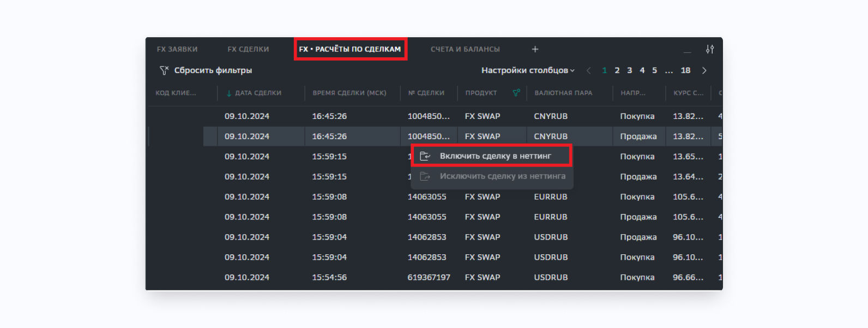Click Покупка in the 13.65... row
This screenshot has width=868, height=328.
pos(637,156)
